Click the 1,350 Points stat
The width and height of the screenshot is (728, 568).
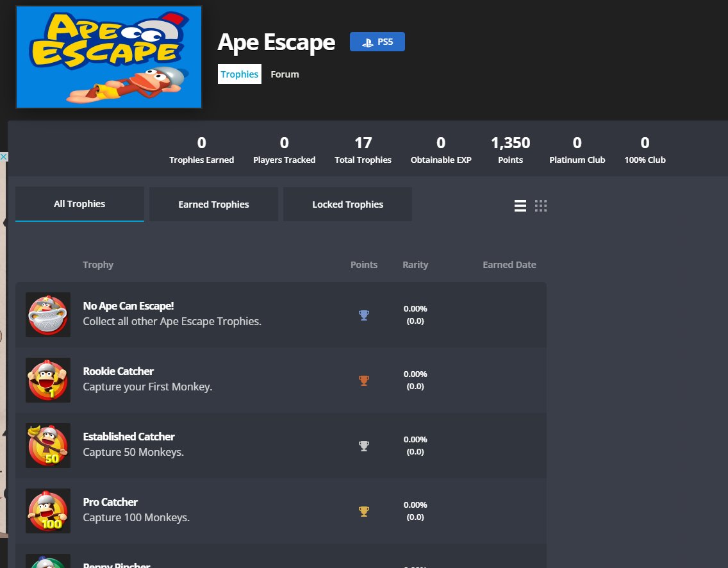pos(510,150)
